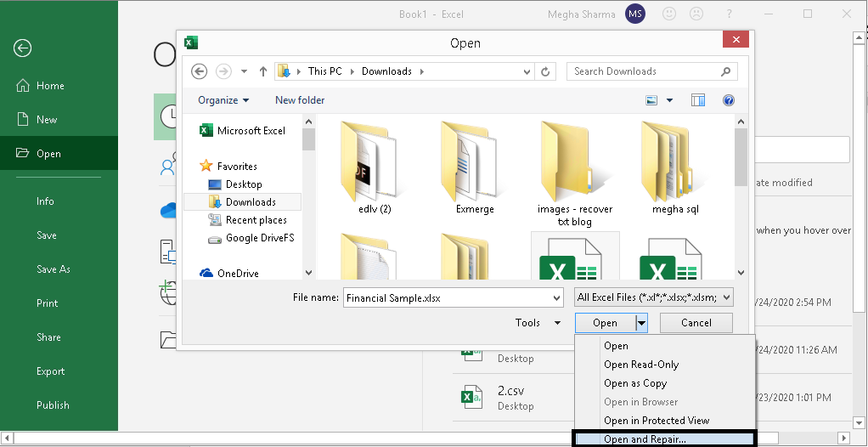Show the preview pane
Viewport: 868px width, 447px height.
[698, 100]
